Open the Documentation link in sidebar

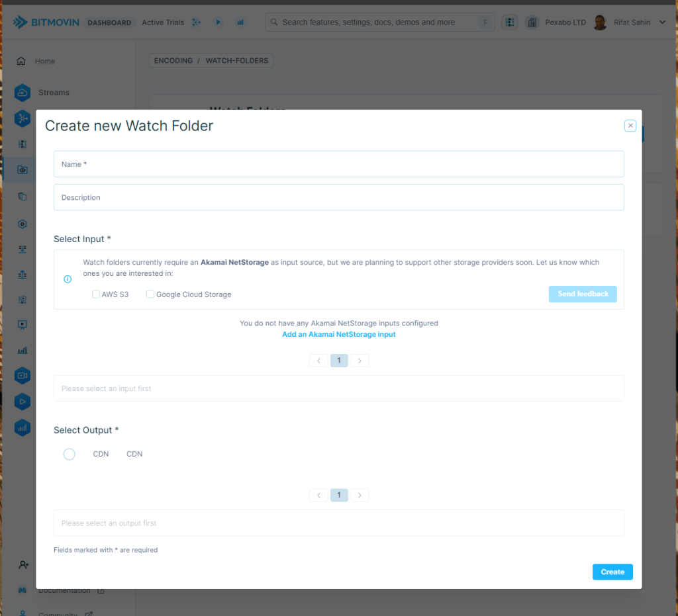(64, 590)
